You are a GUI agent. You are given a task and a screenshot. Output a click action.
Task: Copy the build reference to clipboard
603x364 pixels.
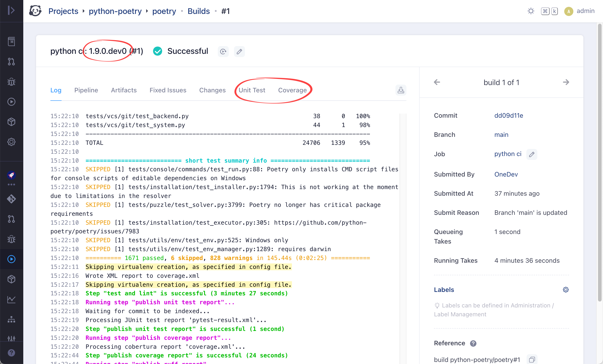[x=532, y=359]
